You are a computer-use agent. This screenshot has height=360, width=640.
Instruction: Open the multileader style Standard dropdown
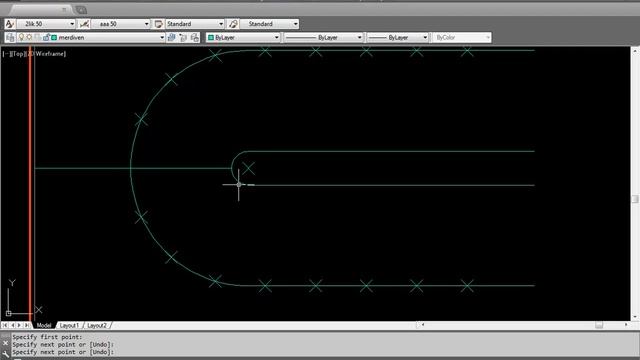coord(269,24)
